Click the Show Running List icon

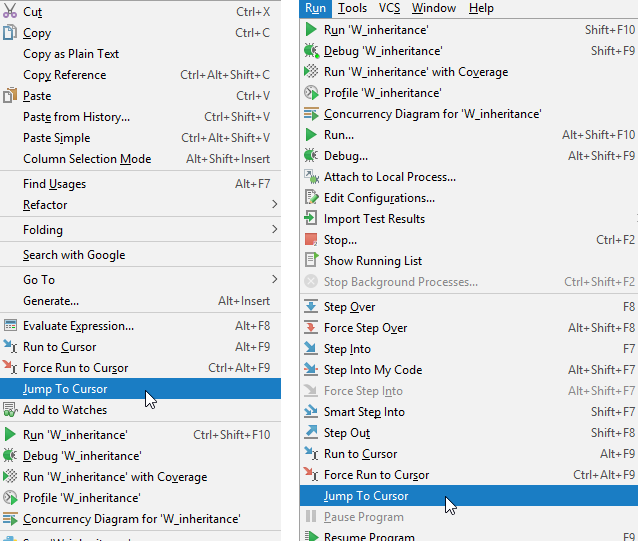click(x=311, y=260)
